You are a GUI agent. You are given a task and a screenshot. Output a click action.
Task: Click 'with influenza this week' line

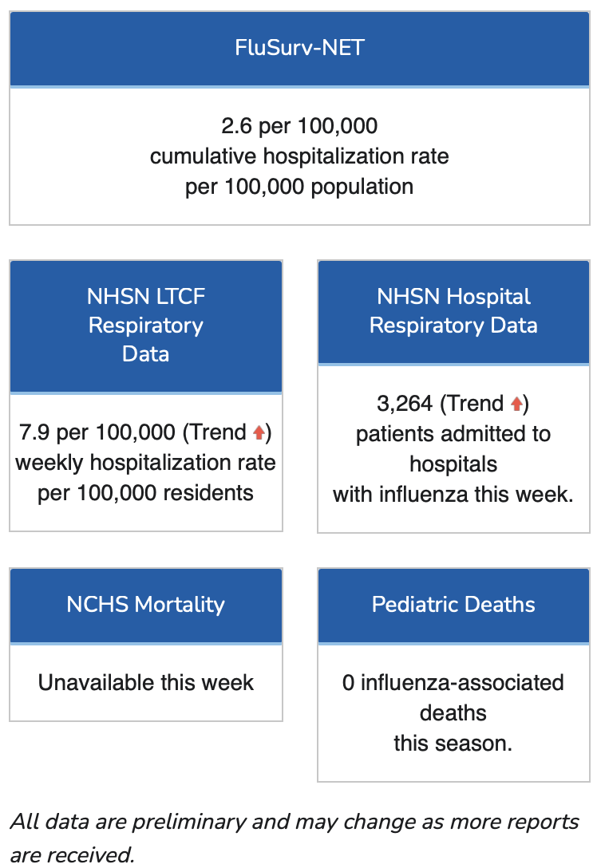click(x=453, y=495)
